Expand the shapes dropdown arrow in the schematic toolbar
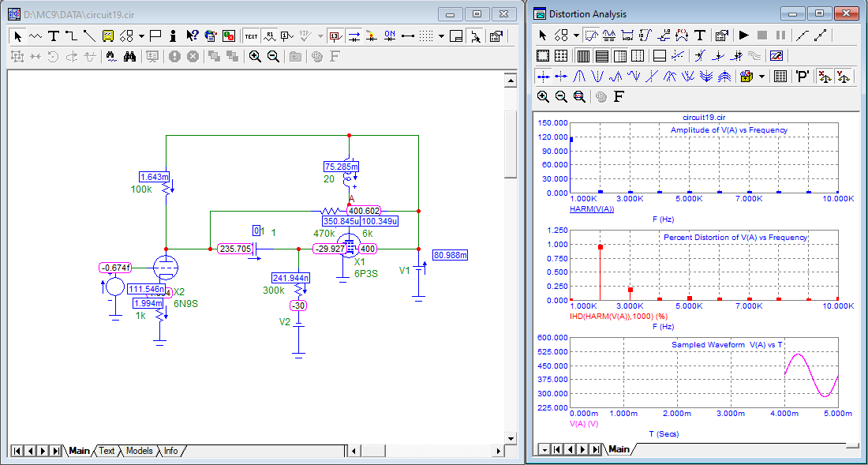The width and height of the screenshot is (868, 465). 140,36
